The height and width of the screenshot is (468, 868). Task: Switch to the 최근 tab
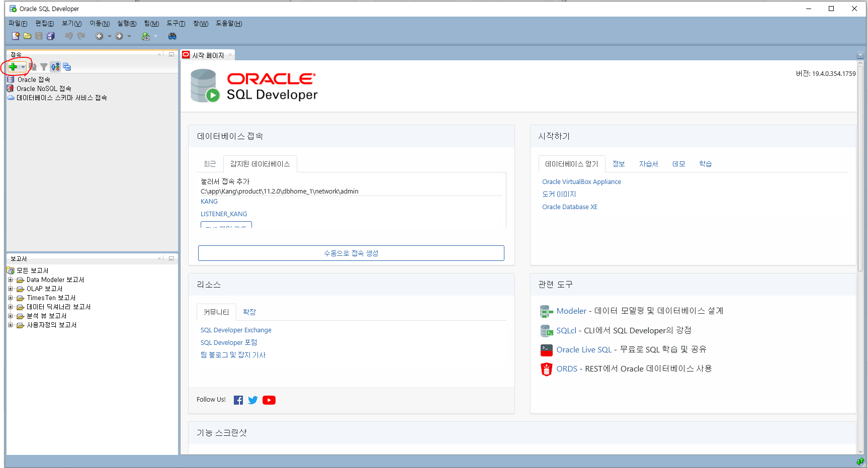pyautogui.click(x=210, y=164)
